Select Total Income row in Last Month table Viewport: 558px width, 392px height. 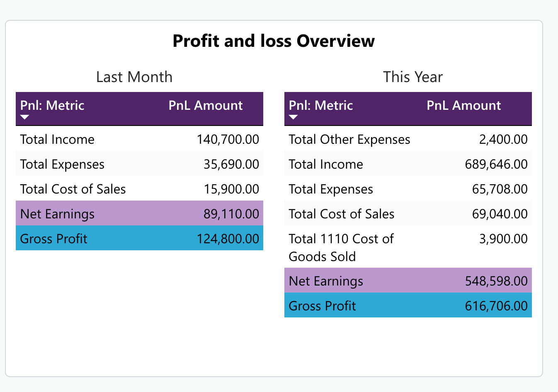click(139, 139)
